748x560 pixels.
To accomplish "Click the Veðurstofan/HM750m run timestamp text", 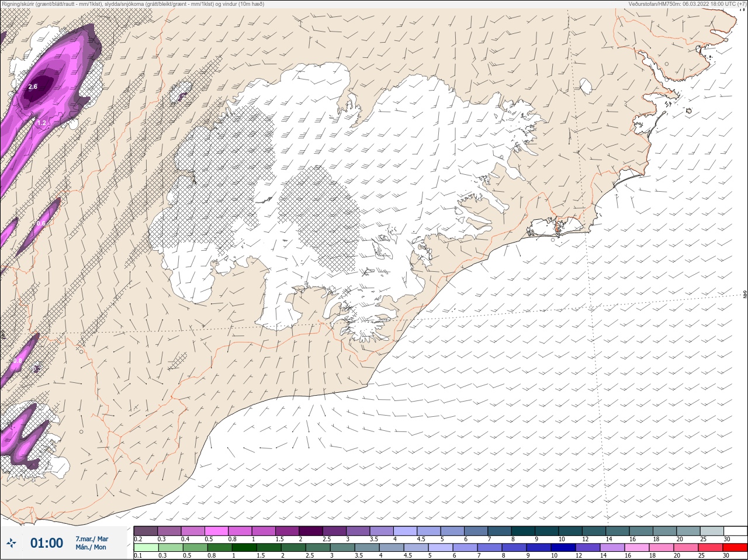I will (x=687, y=4).
